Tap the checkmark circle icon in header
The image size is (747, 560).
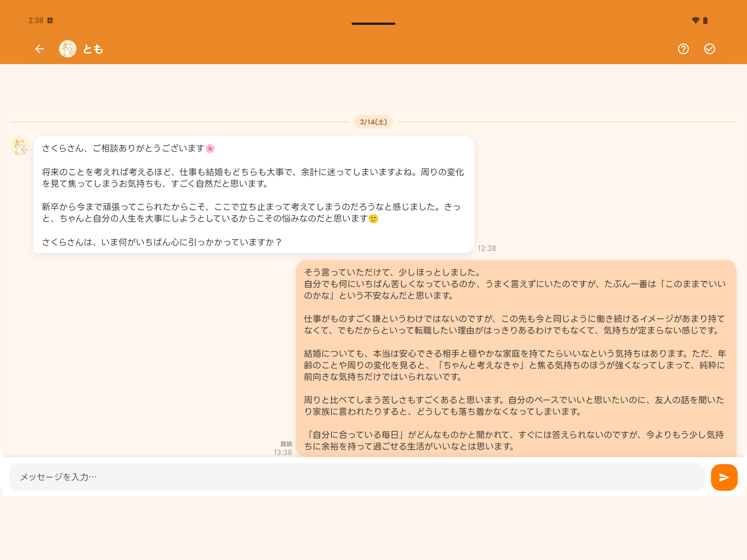tap(710, 49)
